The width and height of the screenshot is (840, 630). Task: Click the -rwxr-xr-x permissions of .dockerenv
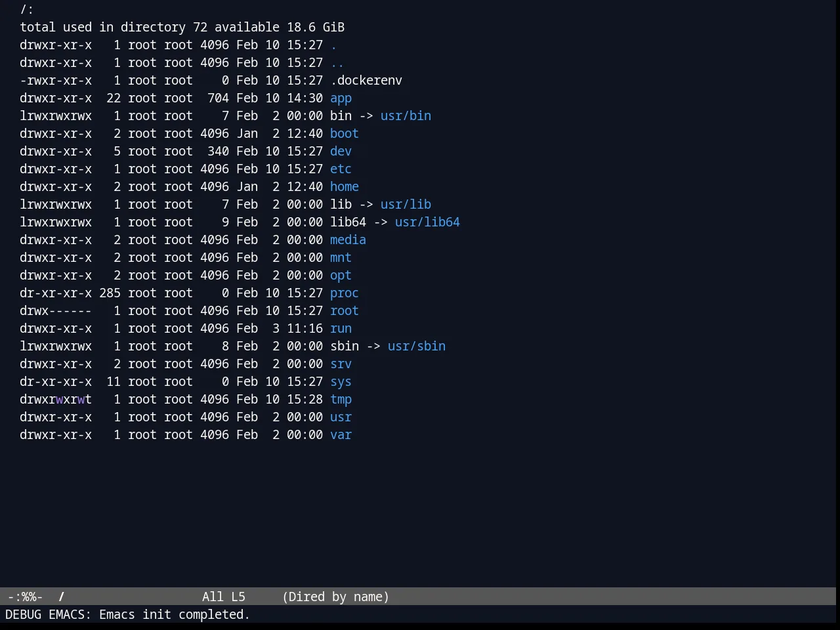(56, 80)
